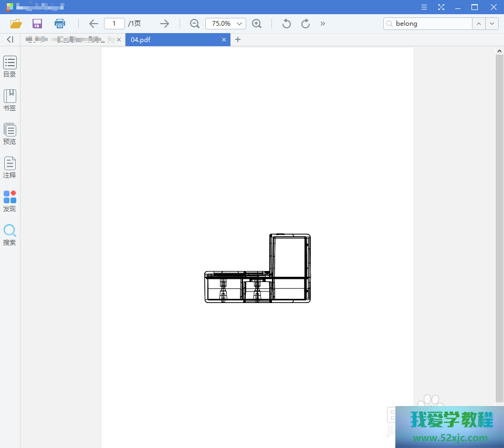
Task: Open the 书签 (bookmarks) sidebar panel
Action: pyautogui.click(x=9, y=100)
